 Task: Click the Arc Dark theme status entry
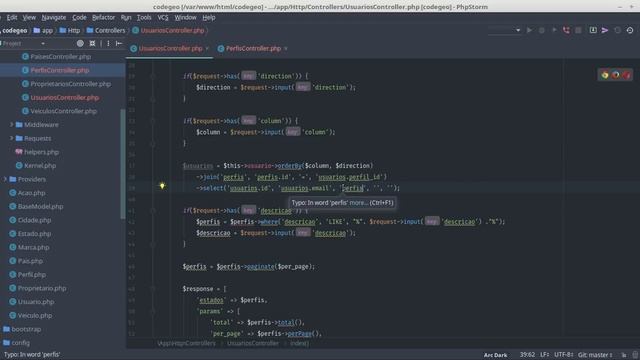(x=496, y=355)
